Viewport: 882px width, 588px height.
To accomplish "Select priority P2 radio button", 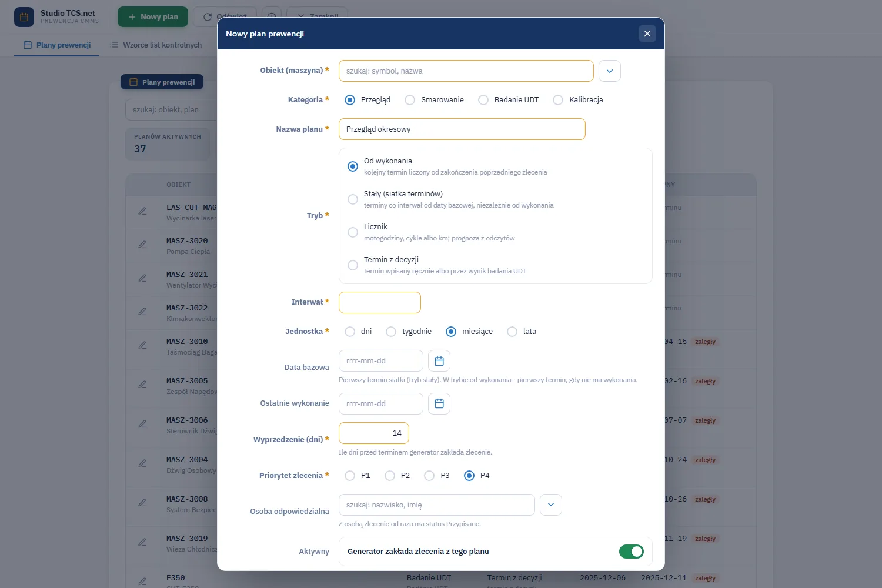I will (x=390, y=476).
